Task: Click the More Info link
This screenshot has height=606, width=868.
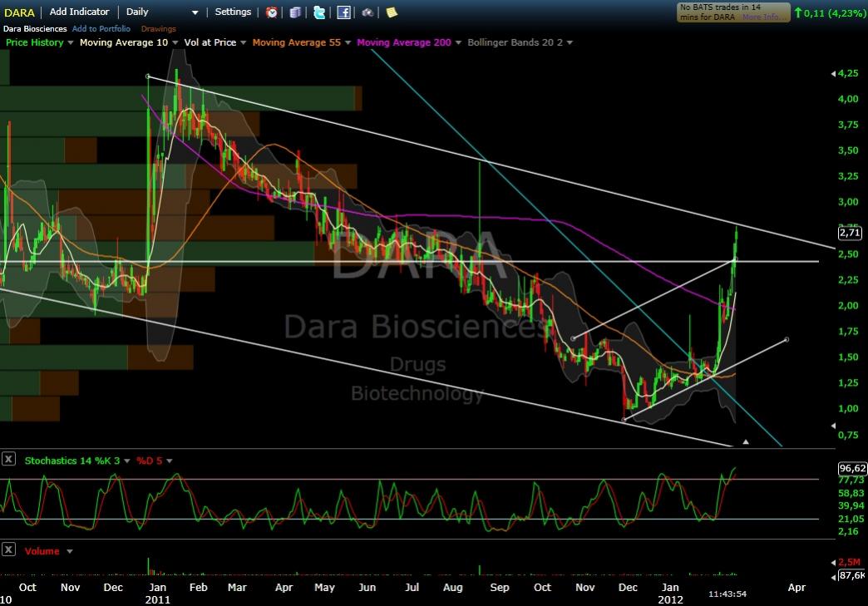Action: (x=762, y=17)
